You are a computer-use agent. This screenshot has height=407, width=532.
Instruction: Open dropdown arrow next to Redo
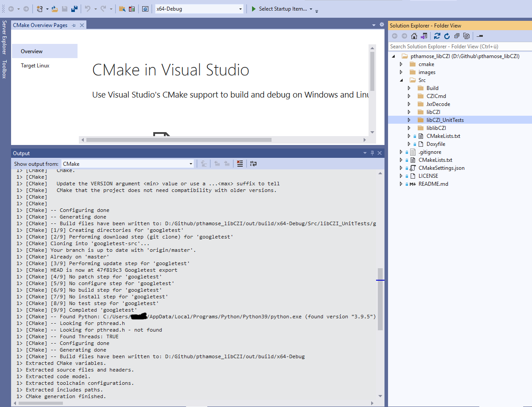[111, 9]
